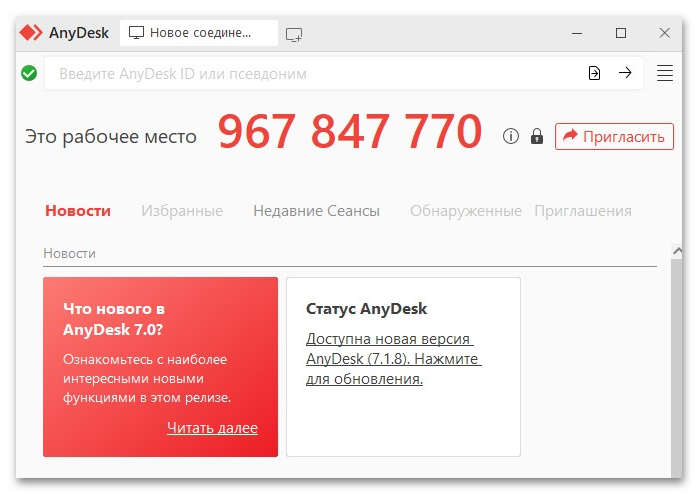Viewport: 698px width, 494px height.
Task: Click the Это рабочее место label
Action: pos(111,136)
